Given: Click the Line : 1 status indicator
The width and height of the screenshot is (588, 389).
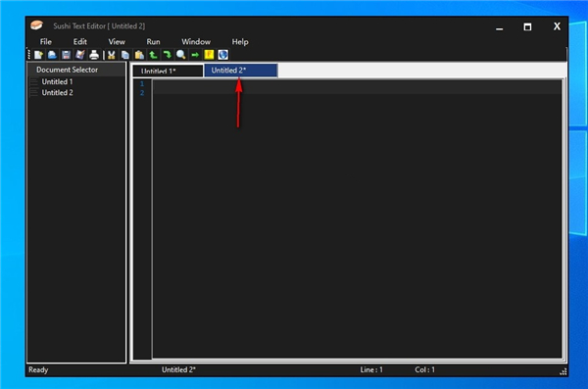Looking at the screenshot, I should coord(371,369).
